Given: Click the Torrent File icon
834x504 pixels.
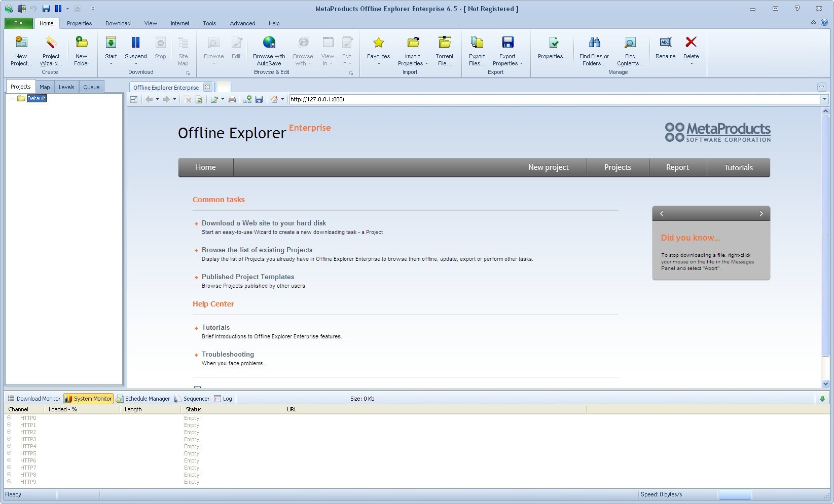Looking at the screenshot, I should (445, 43).
